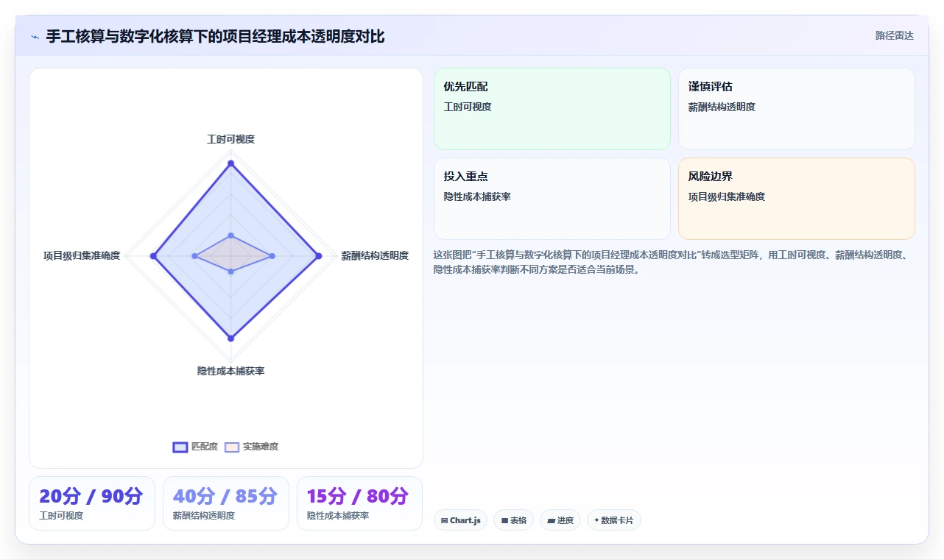Select the 40分 / 85分 stat card
Viewport: 944px width, 560px height.
click(226, 503)
